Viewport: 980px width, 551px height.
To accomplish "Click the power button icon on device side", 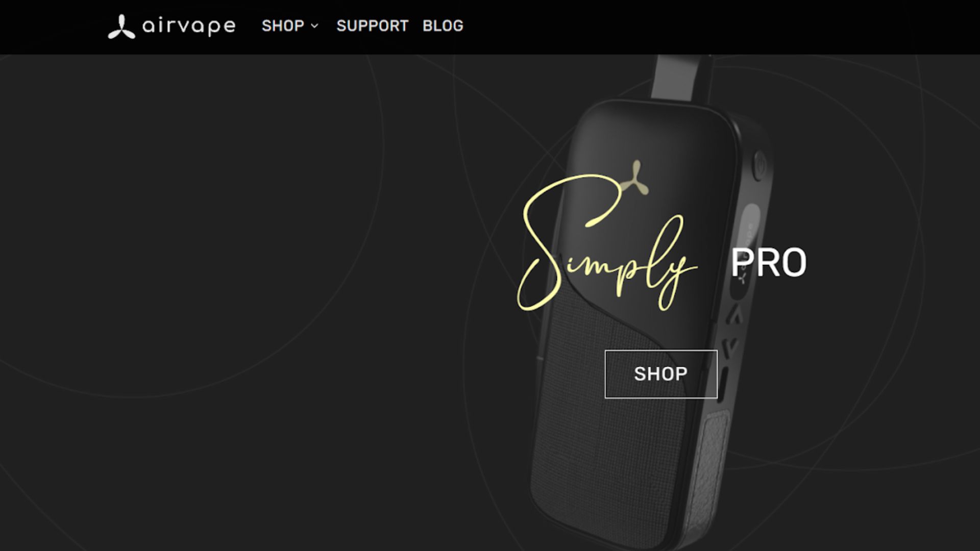I will (x=759, y=164).
